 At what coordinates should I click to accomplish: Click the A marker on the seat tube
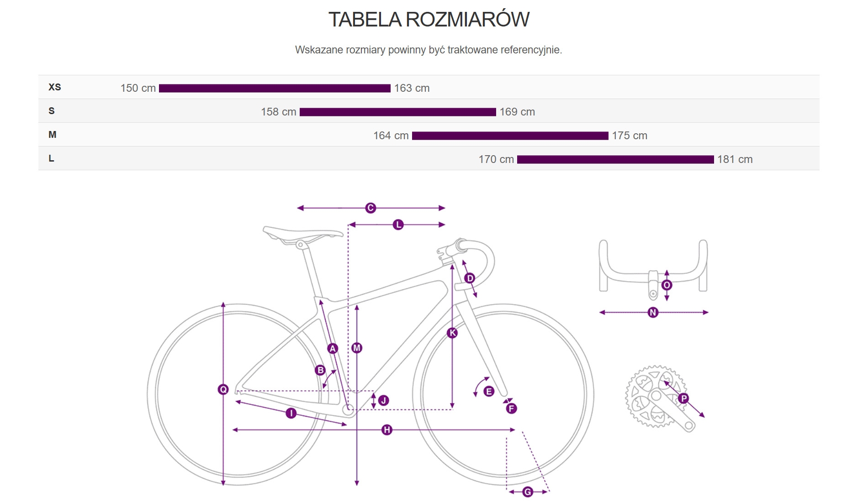point(333,349)
